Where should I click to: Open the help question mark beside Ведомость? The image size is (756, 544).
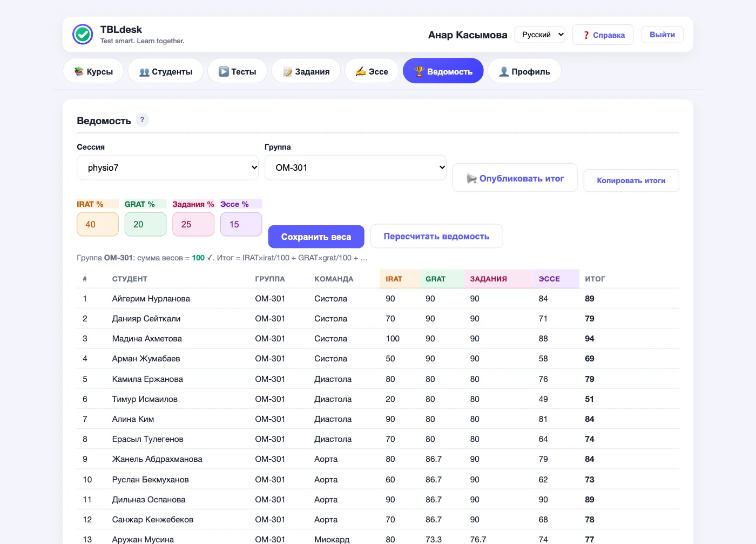[142, 120]
